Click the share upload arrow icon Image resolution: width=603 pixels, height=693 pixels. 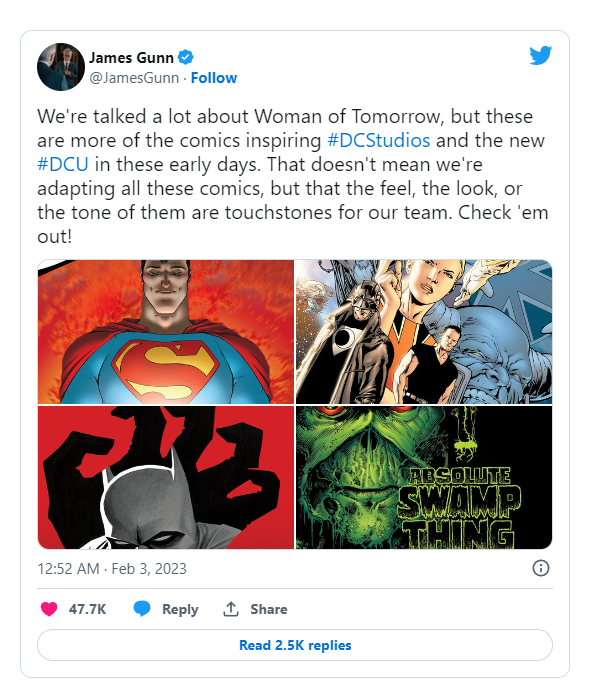[x=231, y=609]
